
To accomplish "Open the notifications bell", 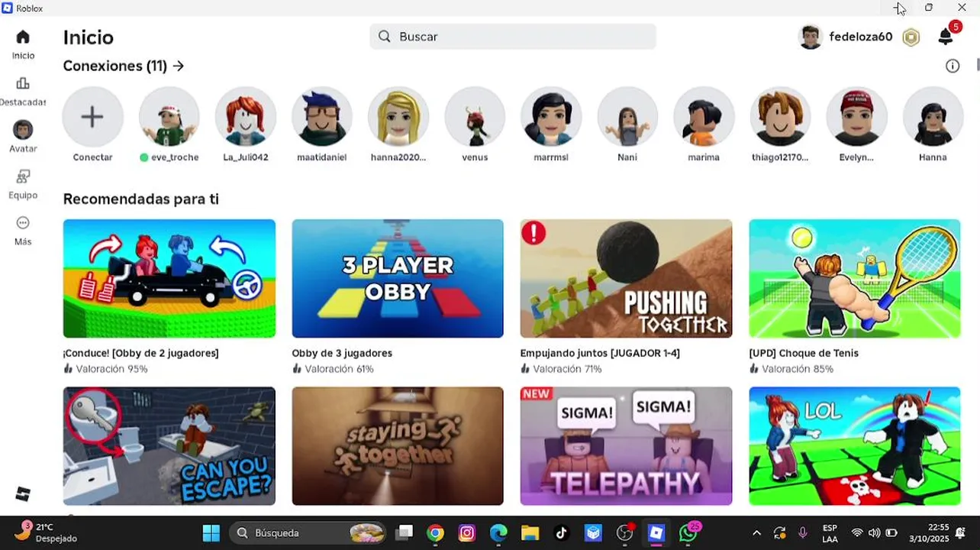I will [x=946, y=37].
